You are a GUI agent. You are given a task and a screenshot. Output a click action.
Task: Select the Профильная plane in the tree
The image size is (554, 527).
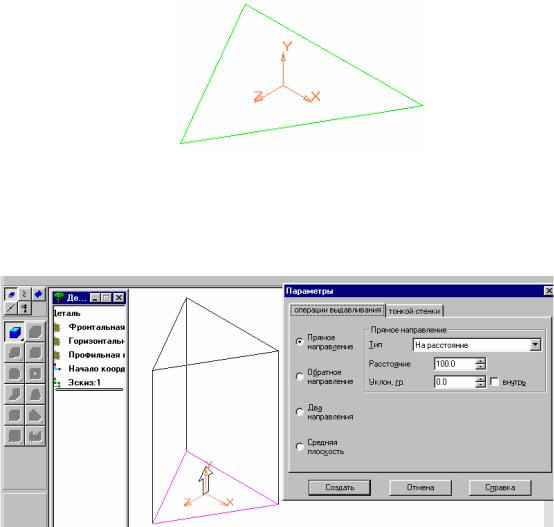tap(96, 355)
